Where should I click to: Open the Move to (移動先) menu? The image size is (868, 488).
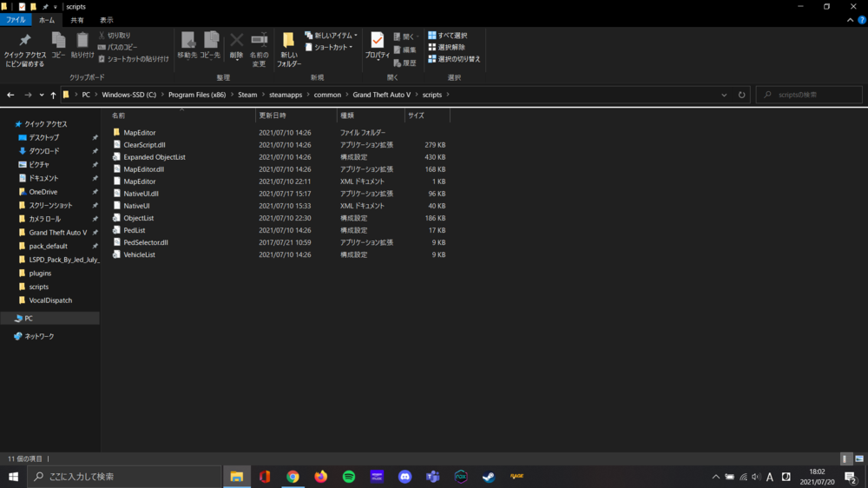coord(187,45)
